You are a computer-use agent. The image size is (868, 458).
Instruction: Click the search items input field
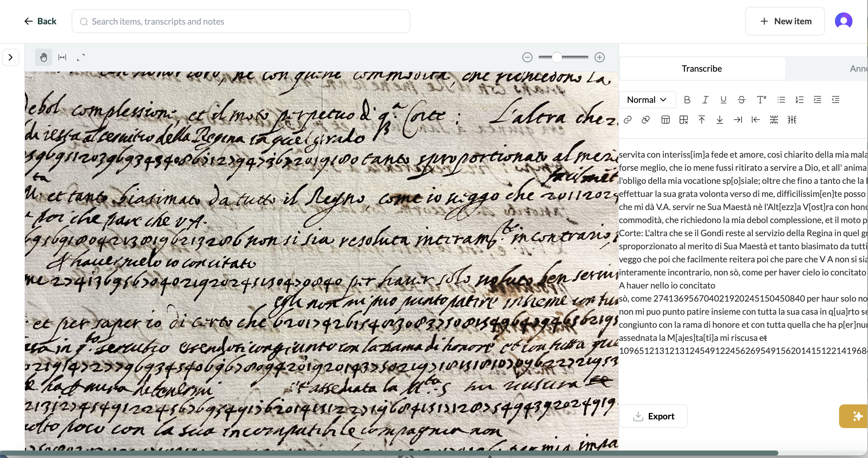click(241, 21)
